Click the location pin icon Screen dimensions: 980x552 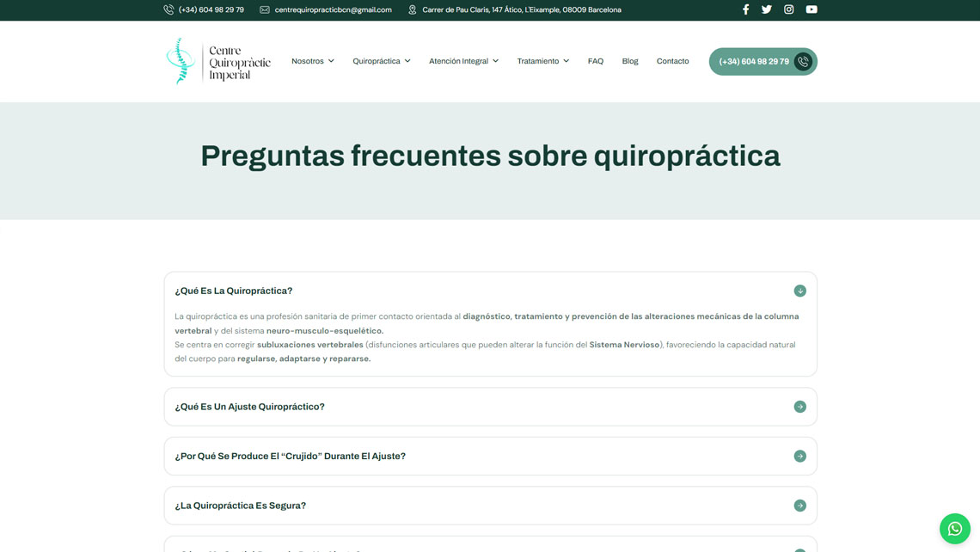point(413,9)
